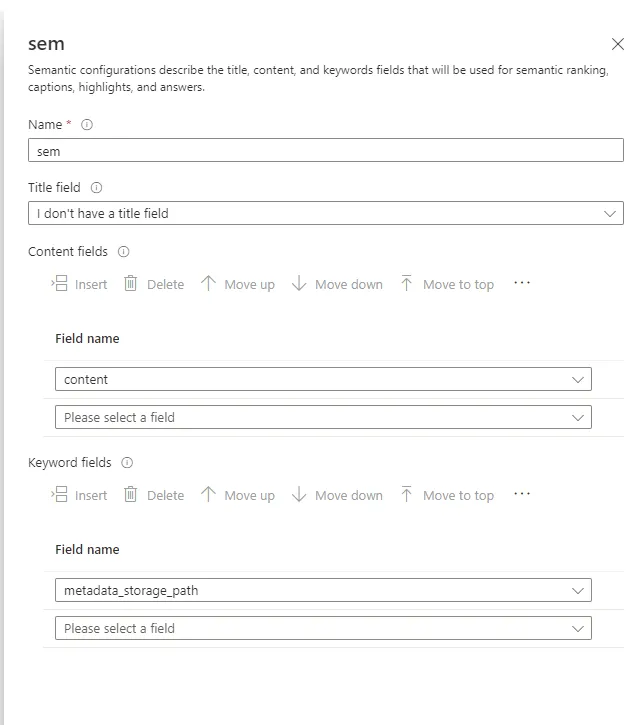Insert a new row in Keyword fields
634x725 pixels.
coord(79,495)
